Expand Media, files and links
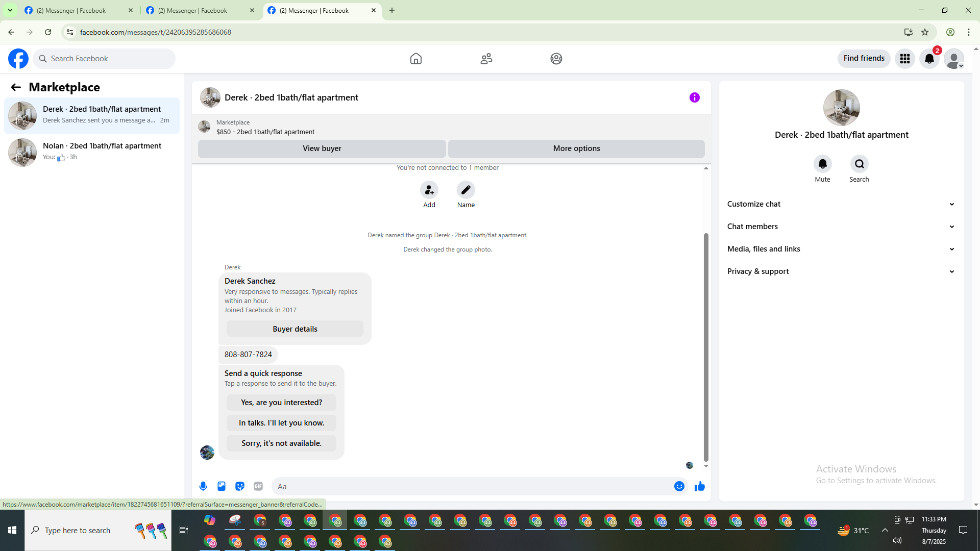Viewport: 980px width, 551px height. point(841,249)
